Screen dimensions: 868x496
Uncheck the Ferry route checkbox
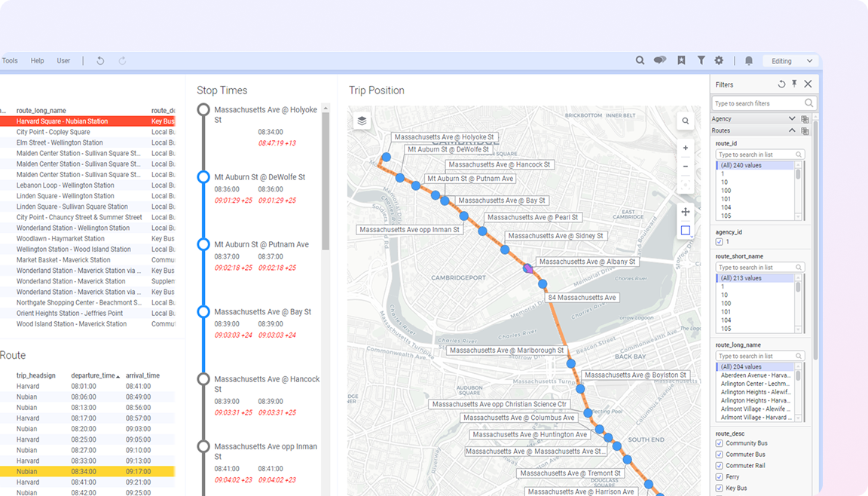click(719, 477)
